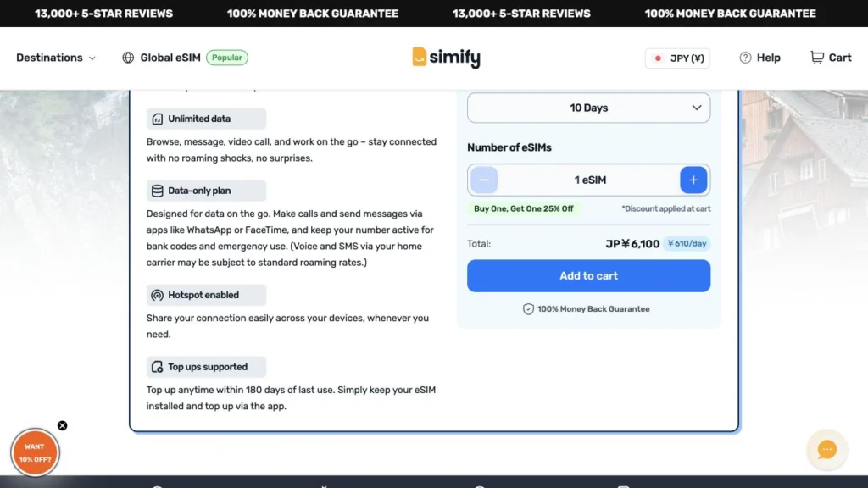
Task: Open the JPY (¥) currency selector
Action: click(x=677, y=58)
